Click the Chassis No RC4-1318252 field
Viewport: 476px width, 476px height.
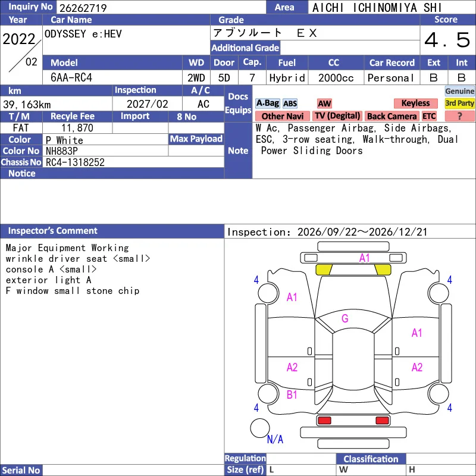(133, 162)
